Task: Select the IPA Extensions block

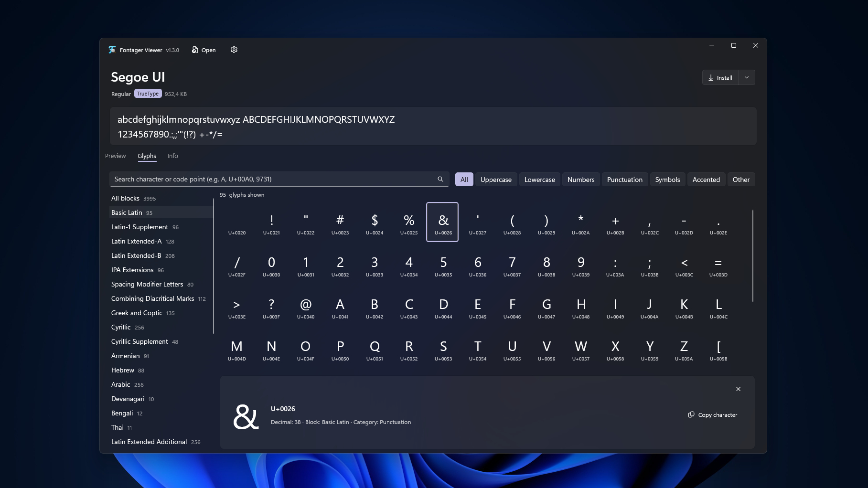Action: point(161,270)
